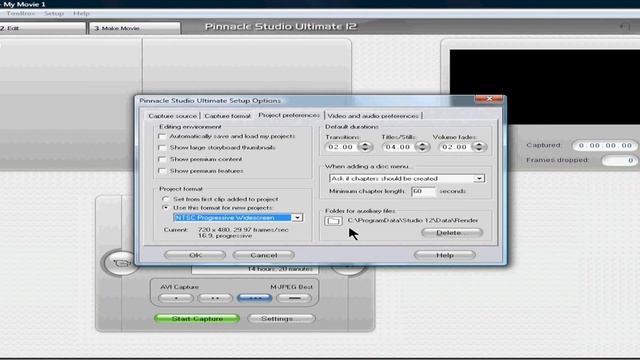The width and height of the screenshot is (640, 360).
Task: Select the dash custom quality preset
Action: (294, 298)
